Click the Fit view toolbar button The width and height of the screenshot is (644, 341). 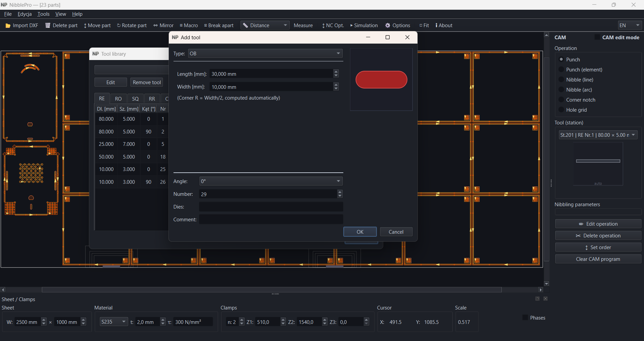424,25
